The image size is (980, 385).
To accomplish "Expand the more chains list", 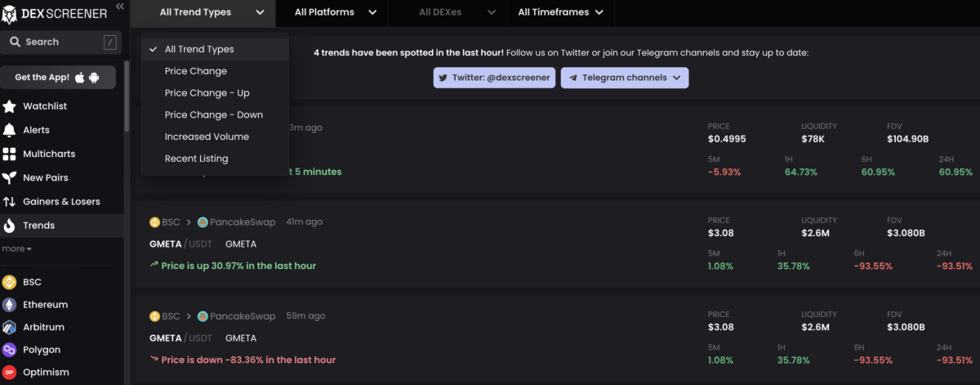I will point(16,248).
